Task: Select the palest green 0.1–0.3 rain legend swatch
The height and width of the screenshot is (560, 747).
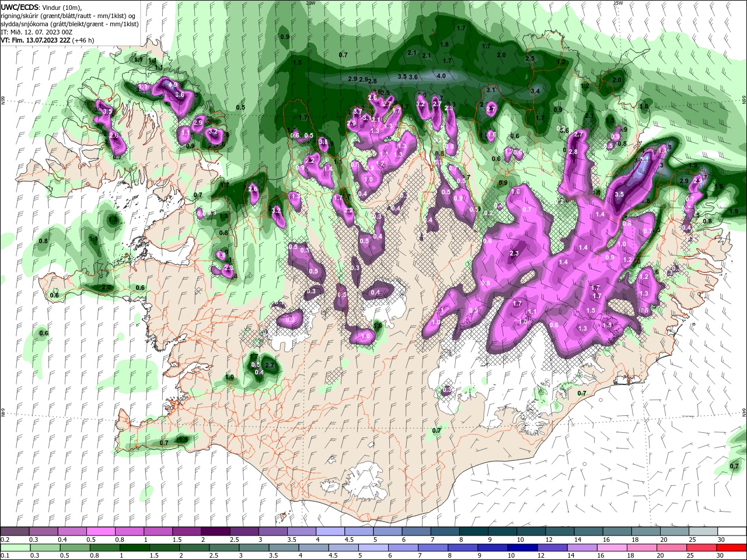Action: (15, 548)
